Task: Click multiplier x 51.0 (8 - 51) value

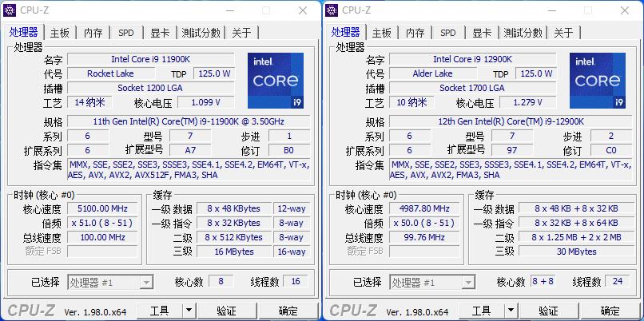Action: click(x=103, y=223)
